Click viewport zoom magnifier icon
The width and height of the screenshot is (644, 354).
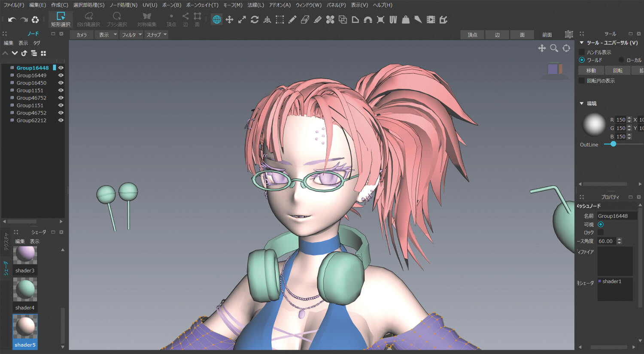pyautogui.click(x=554, y=48)
